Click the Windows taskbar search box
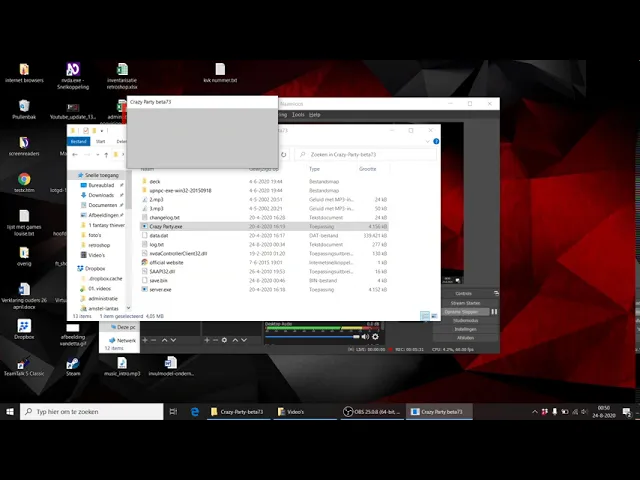This screenshot has height=480, width=640. click(x=91, y=412)
